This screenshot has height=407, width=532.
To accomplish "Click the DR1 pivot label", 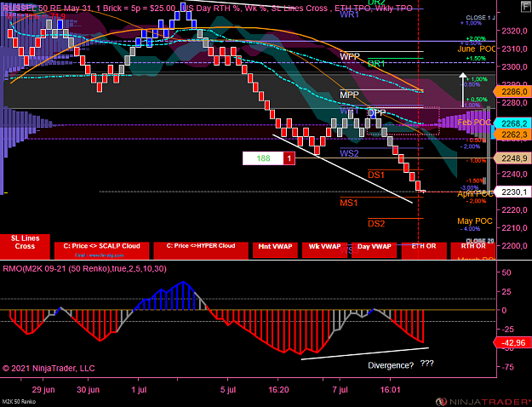I will click(376, 64).
